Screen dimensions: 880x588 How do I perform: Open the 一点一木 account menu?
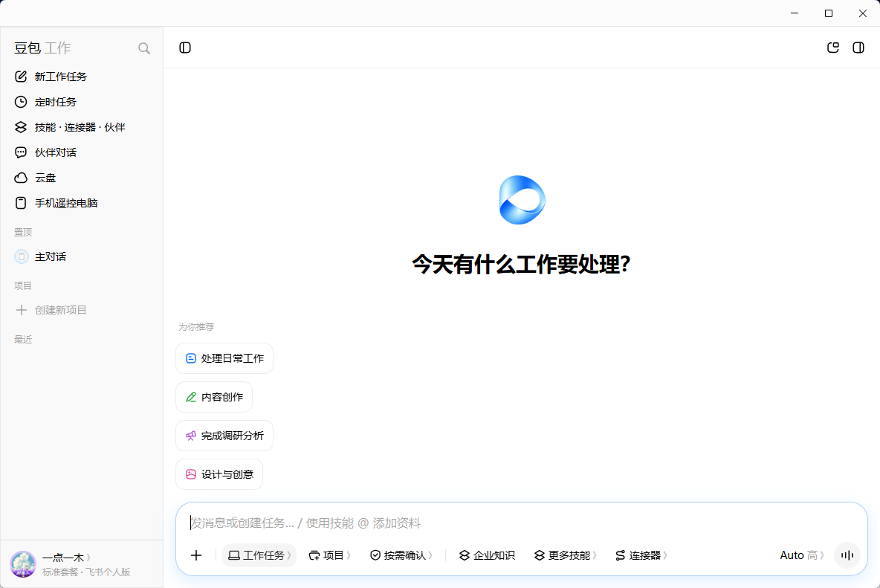tap(66, 557)
